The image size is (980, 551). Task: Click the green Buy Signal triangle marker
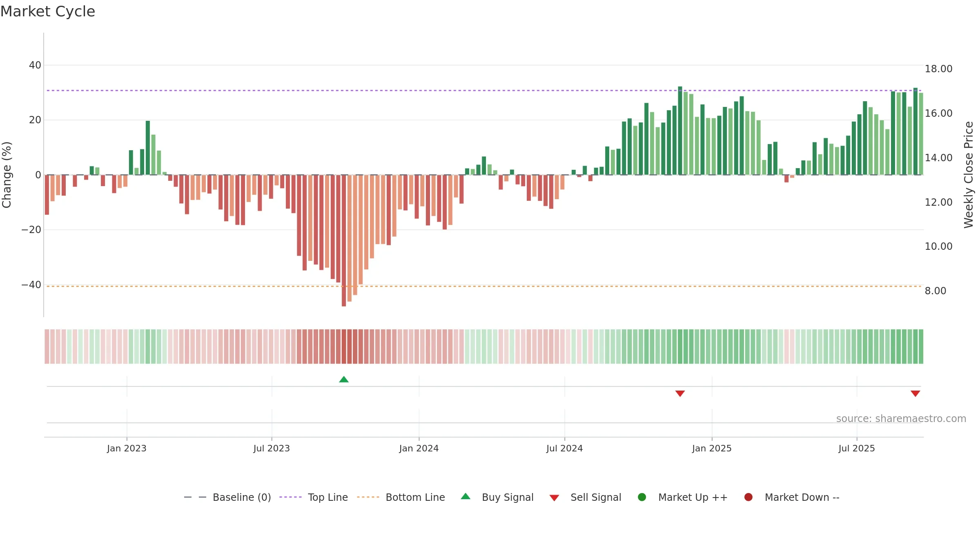[344, 379]
